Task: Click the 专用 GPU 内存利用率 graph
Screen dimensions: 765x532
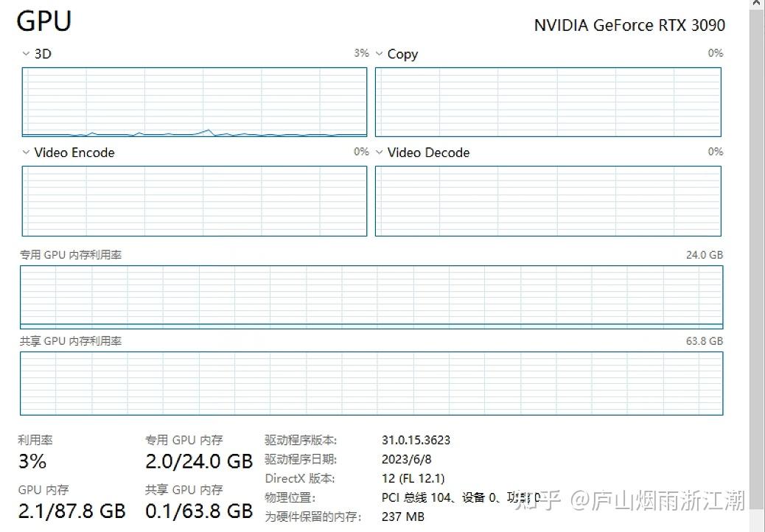Action: [371, 296]
